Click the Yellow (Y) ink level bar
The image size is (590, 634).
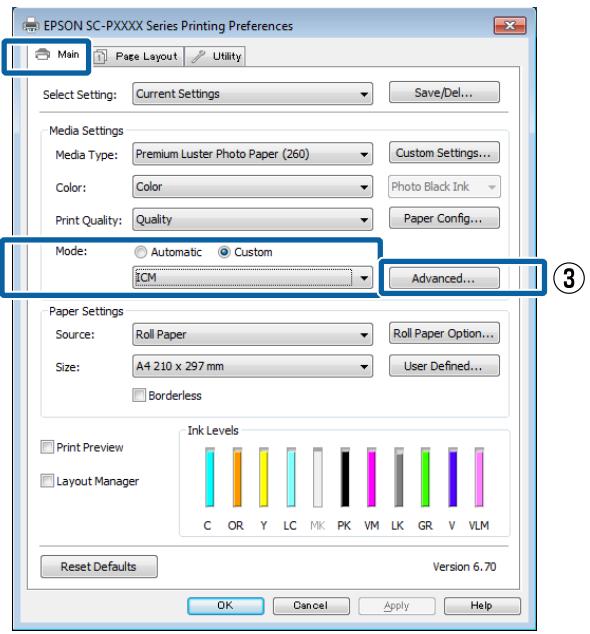[x=264, y=477]
